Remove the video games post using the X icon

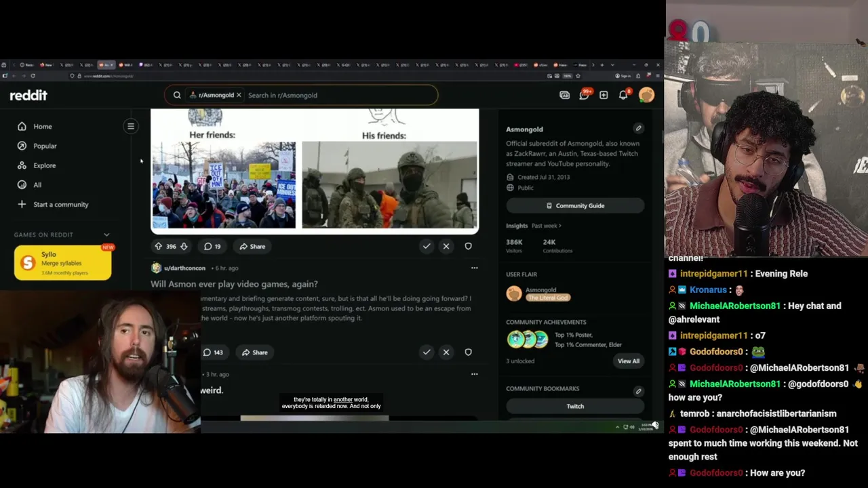click(446, 352)
